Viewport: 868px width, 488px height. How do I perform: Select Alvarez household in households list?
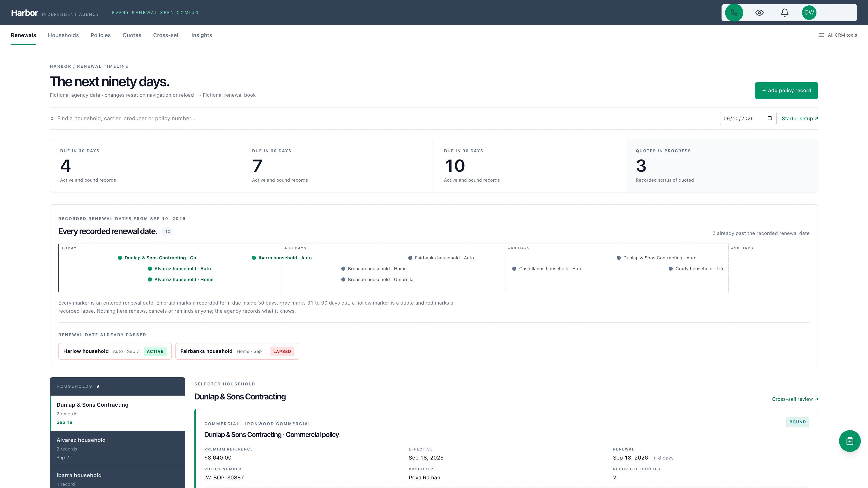pos(118,449)
